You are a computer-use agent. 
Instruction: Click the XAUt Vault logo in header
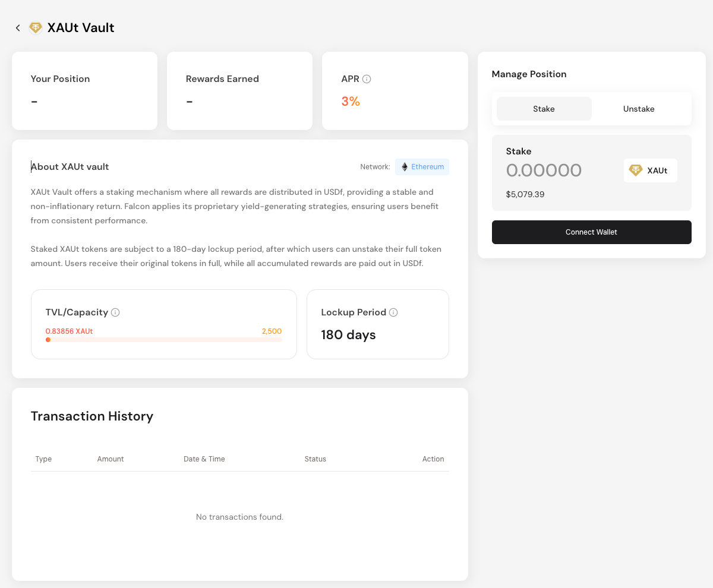36,28
